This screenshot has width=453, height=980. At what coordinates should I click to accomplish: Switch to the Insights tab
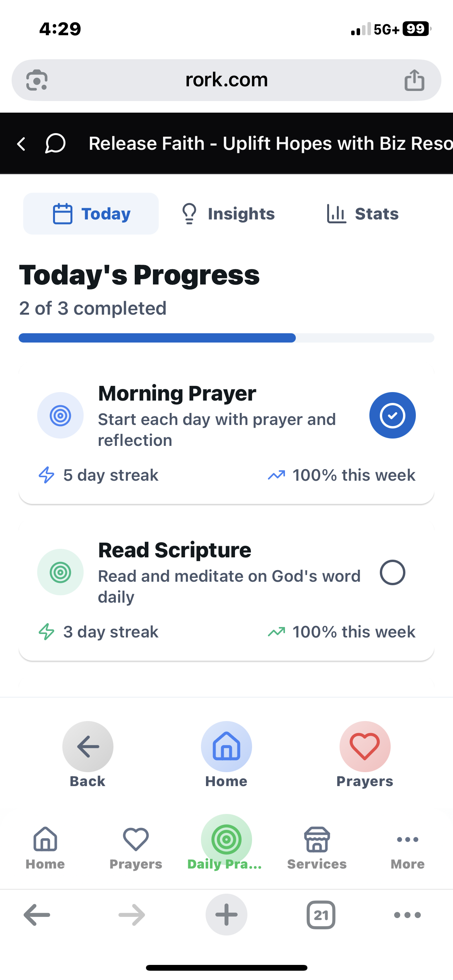tap(228, 214)
